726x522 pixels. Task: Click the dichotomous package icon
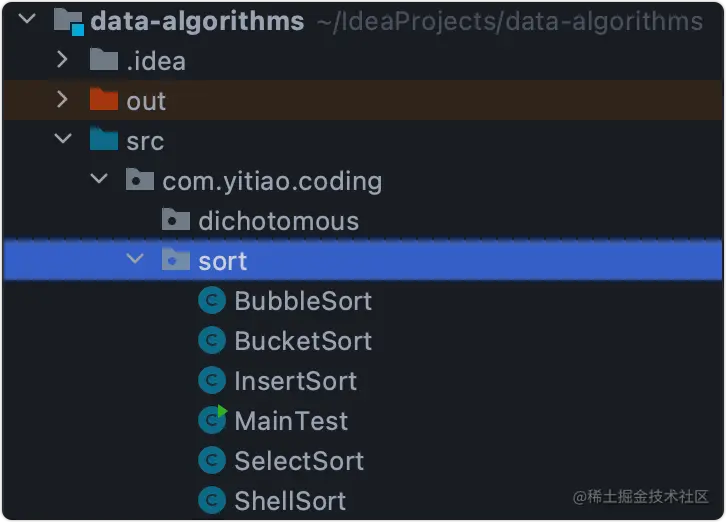click(175, 220)
